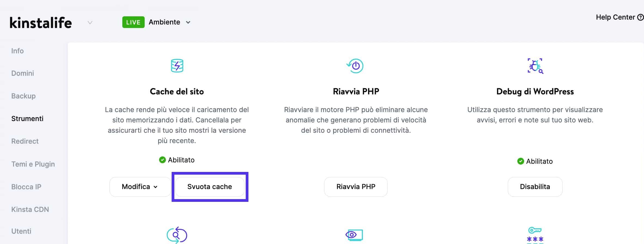The width and height of the screenshot is (644, 244).
Task: Click the search-refresh tool icon at bottom left
Action: [177, 234]
